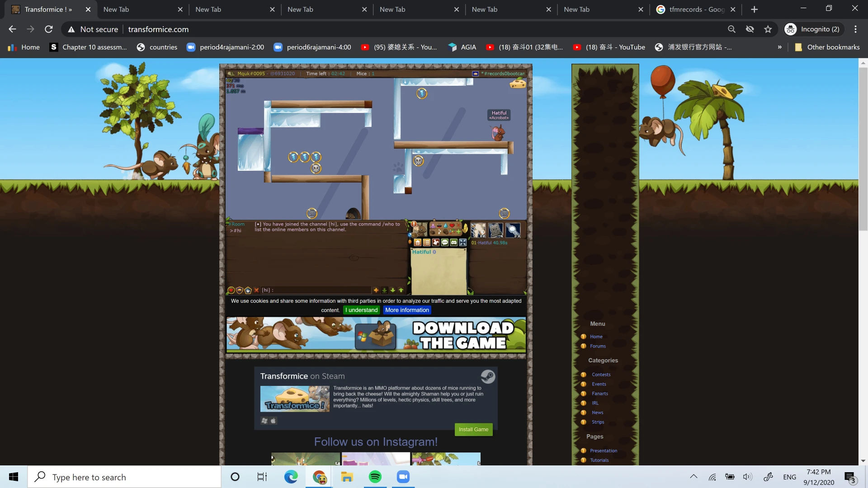
Task: Open Microsoft Edge from the taskbar
Action: tap(291, 477)
